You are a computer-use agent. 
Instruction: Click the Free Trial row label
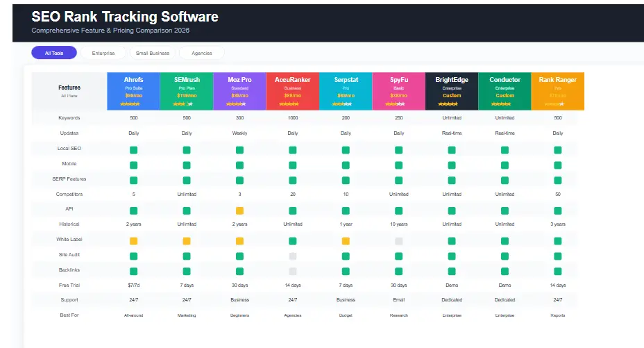tap(69, 285)
